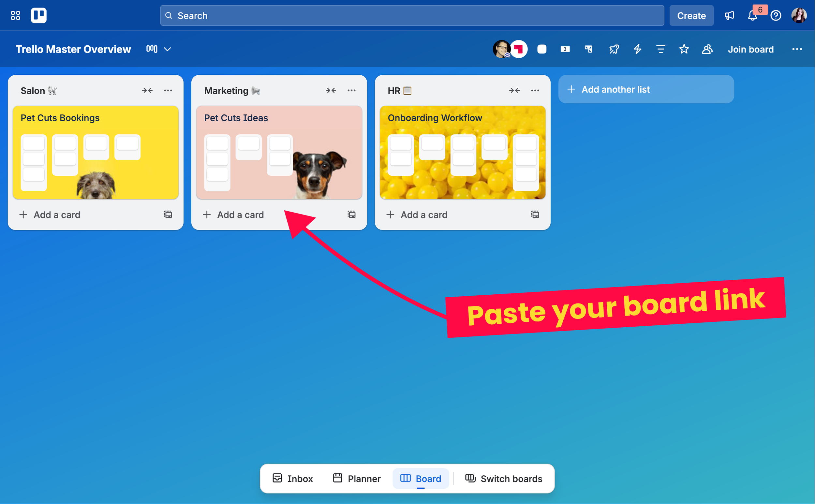
Task: Collapse the Salon list
Action: point(147,90)
